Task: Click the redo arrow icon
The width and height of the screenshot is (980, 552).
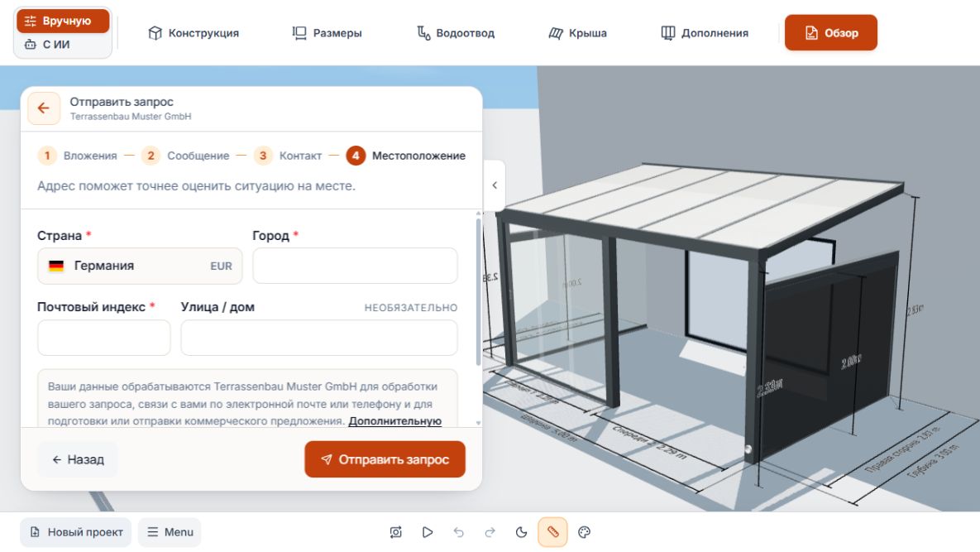Action: click(x=490, y=532)
